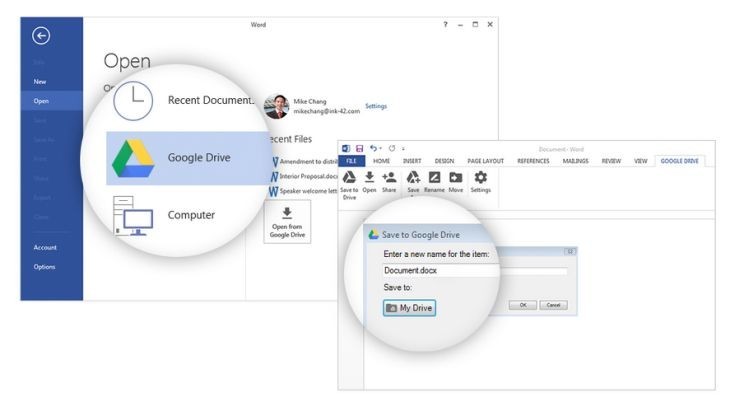Click the Open from Google Drive button
730x411 pixels.
coord(287,222)
